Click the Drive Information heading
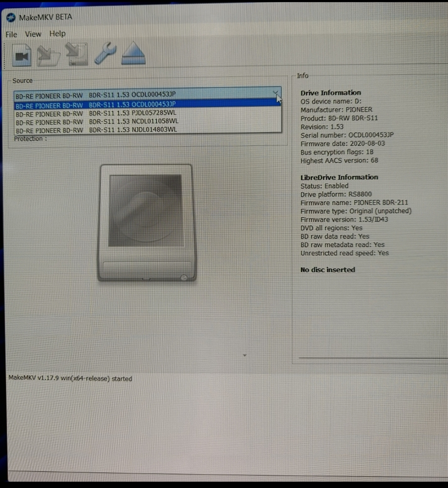 331,93
